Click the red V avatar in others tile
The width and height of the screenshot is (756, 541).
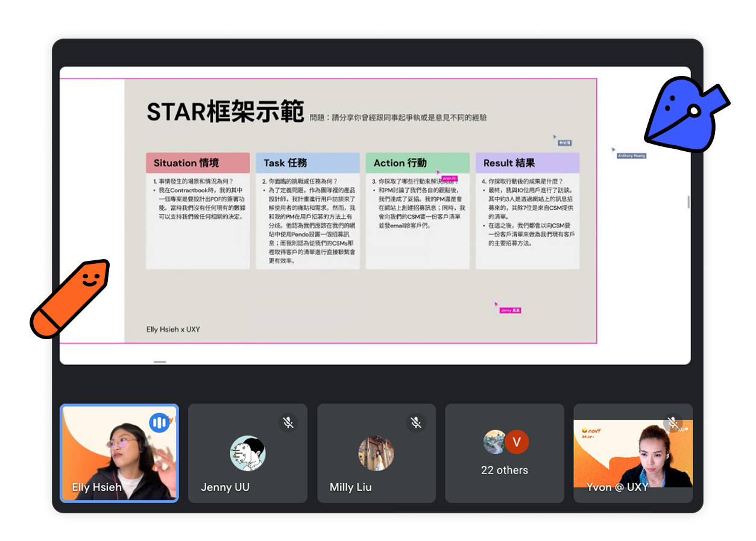tap(517, 442)
